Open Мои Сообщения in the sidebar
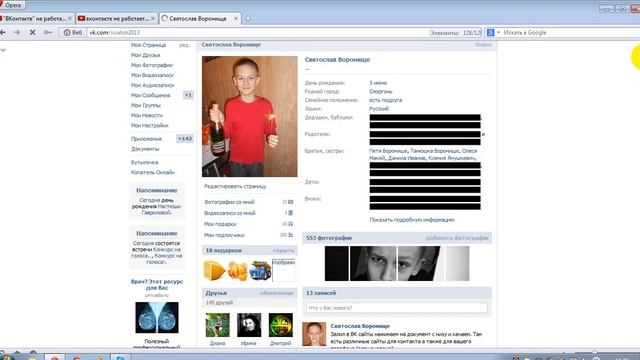The width and height of the screenshot is (640, 360). click(x=150, y=95)
